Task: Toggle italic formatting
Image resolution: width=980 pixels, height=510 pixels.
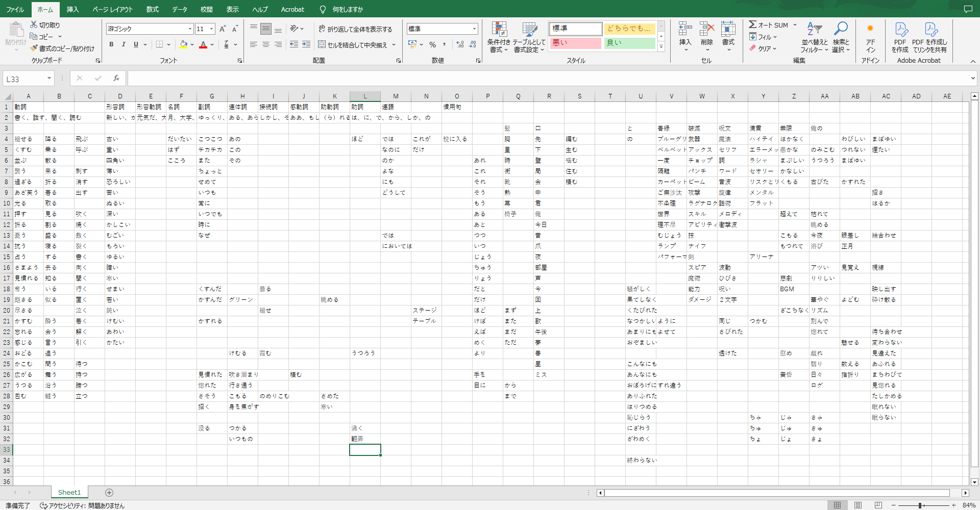Action: click(x=124, y=44)
